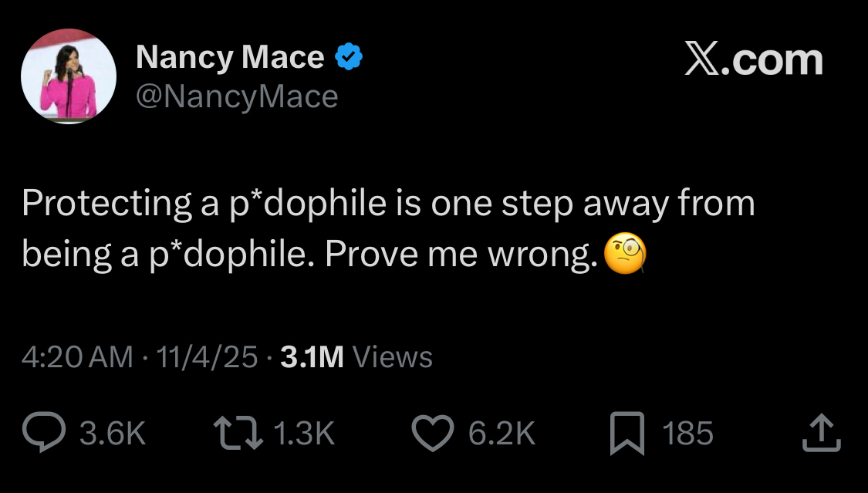The height and width of the screenshot is (493, 868).
Task: Like the post with heart icon
Action: point(434,433)
